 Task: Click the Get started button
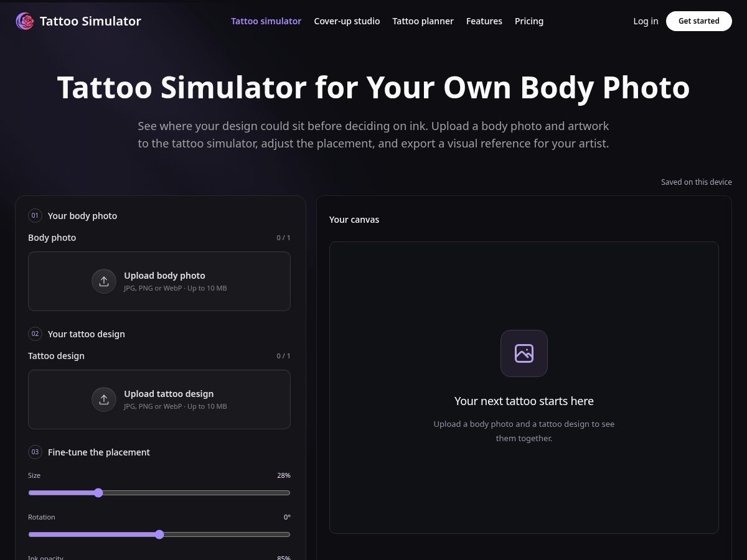click(x=699, y=21)
